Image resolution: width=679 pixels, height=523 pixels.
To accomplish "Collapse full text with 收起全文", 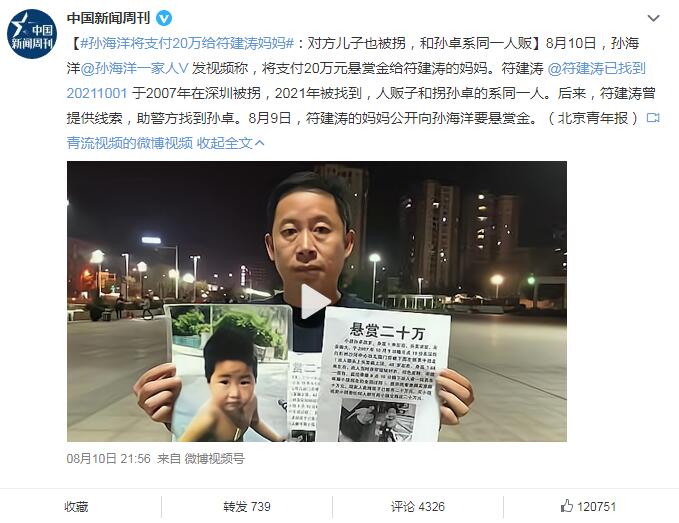I will click(230, 143).
